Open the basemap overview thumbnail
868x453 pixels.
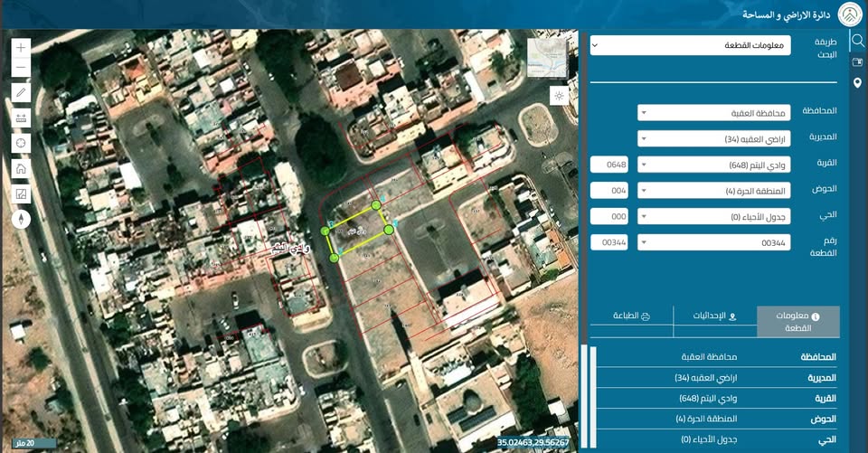click(548, 59)
